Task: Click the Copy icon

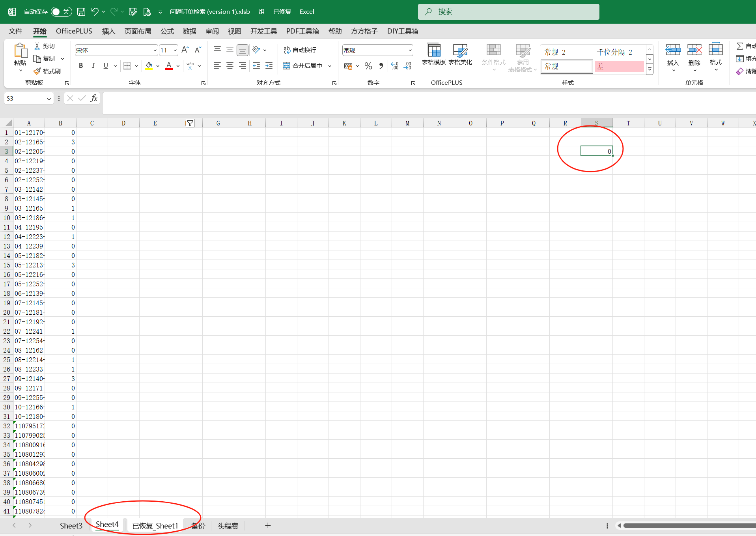Action: 37,59
